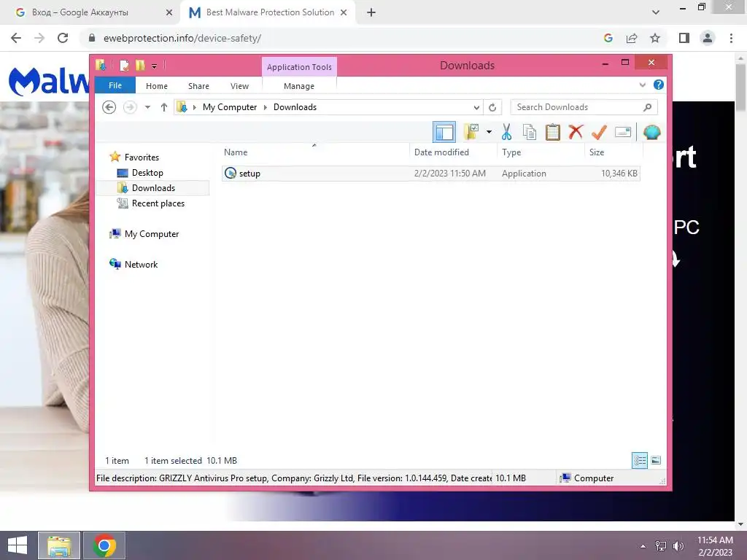Click the File Explorer taskbar icon
The width and height of the screenshot is (747, 560).
59,545
